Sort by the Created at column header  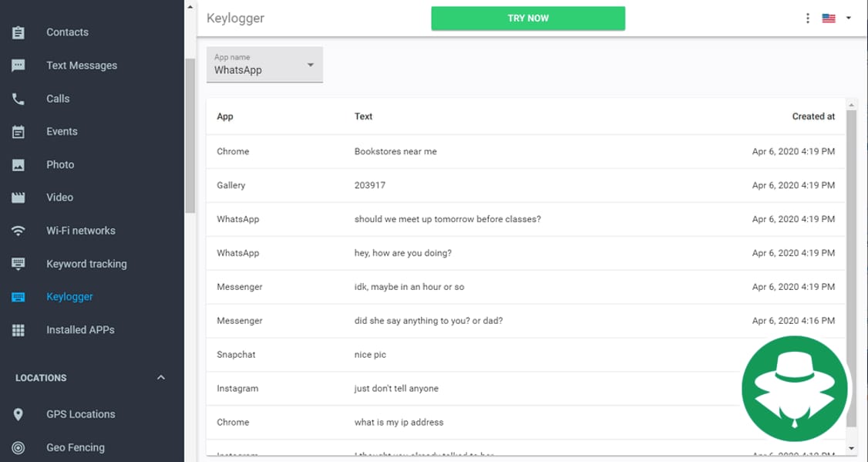pos(813,116)
